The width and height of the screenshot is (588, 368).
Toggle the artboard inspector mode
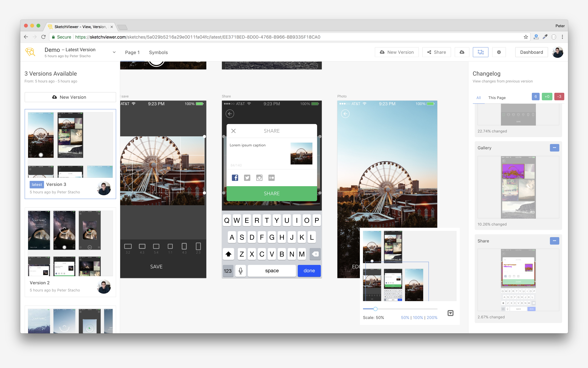click(480, 52)
